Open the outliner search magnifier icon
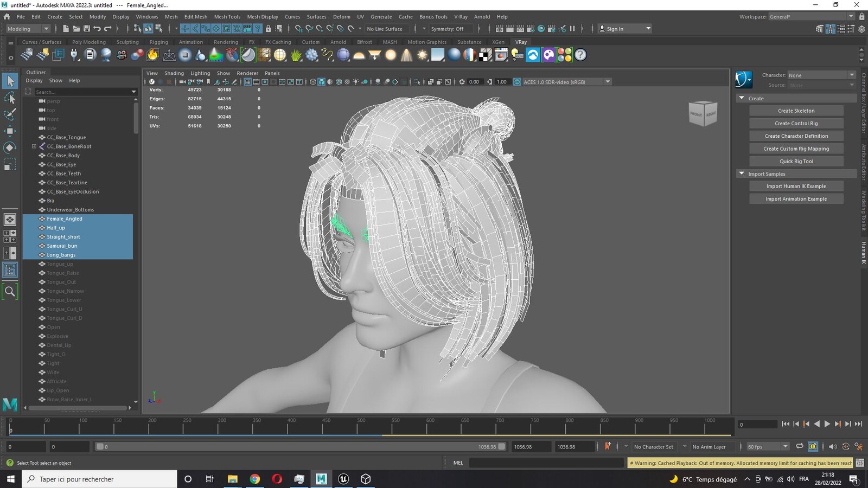Image resolution: width=868 pixels, height=488 pixels. click(10, 292)
